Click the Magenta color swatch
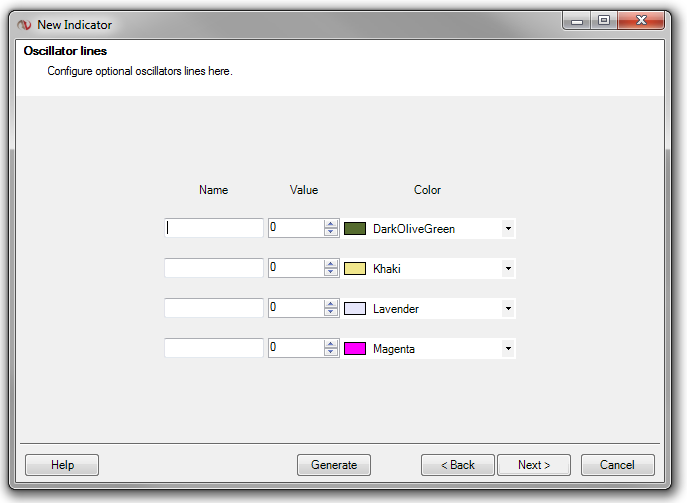The image size is (687, 503). coord(355,348)
